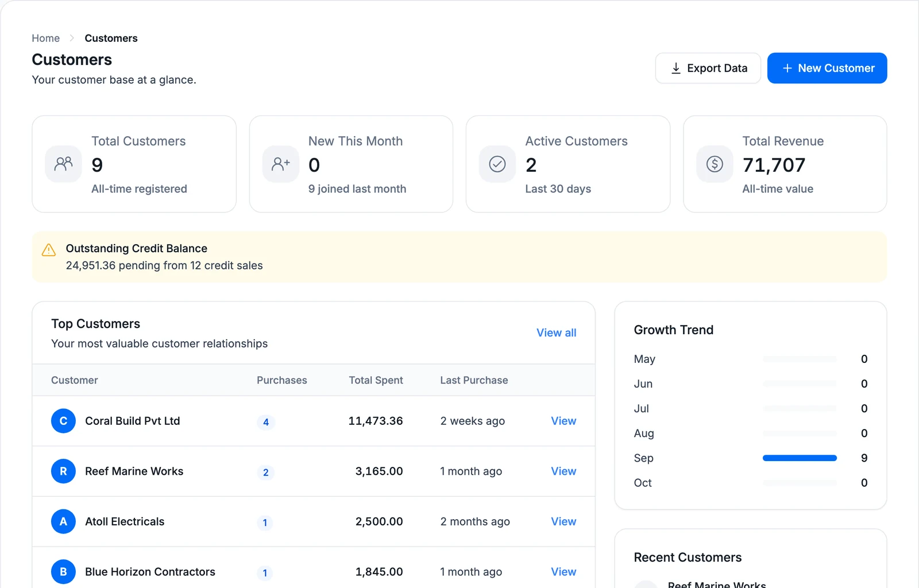Click the Recent Customers heading
The width and height of the screenshot is (919, 588).
(688, 558)
